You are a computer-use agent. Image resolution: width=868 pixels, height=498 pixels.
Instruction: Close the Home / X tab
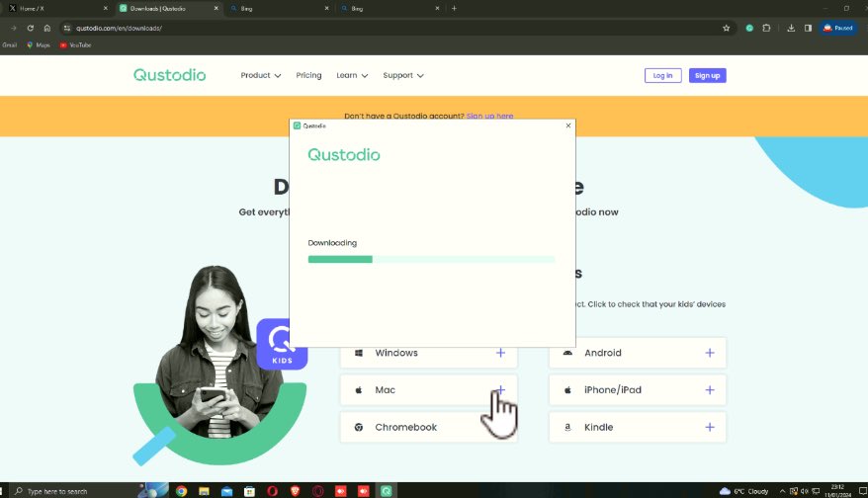point(105,8)
